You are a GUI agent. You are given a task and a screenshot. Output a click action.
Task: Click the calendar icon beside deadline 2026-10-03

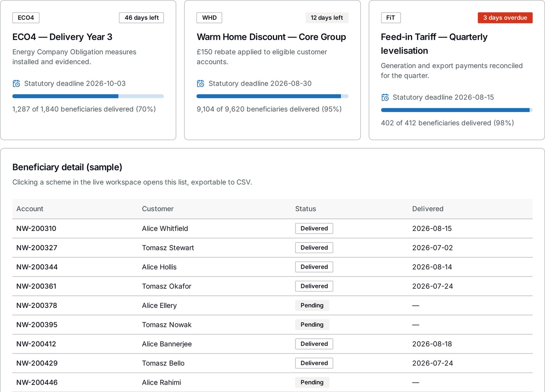coord(16,84)
